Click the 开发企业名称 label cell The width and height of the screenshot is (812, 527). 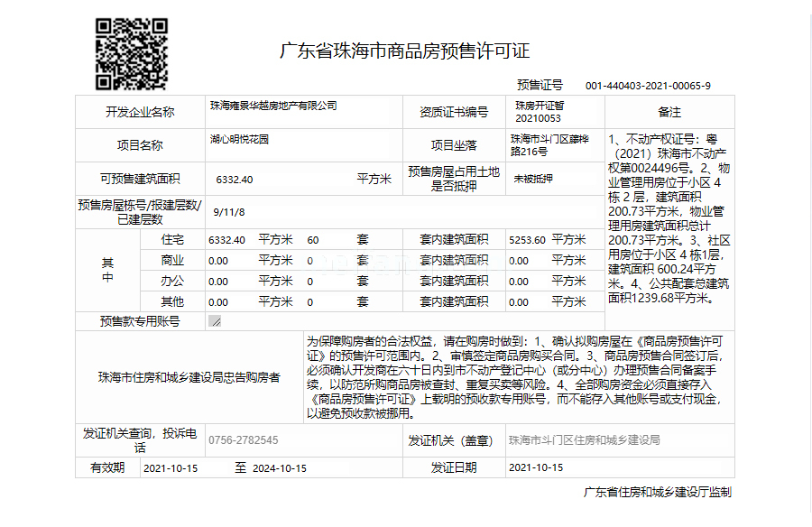coord(141,112)
